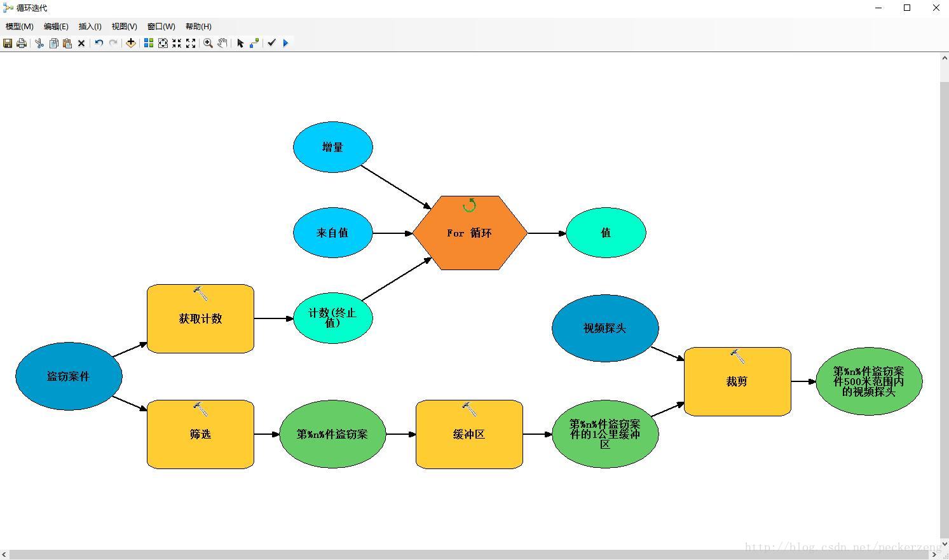Viewport: 949px width, 560px height.
Task: Open the 插入(I) menu
Action: 90,27
